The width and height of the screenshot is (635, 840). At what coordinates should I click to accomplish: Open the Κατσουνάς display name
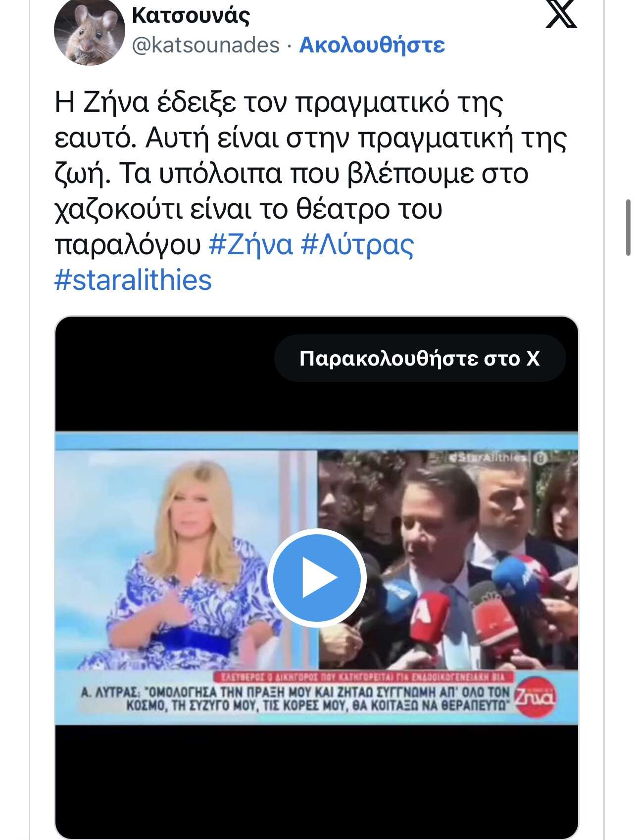click(191, 16)
